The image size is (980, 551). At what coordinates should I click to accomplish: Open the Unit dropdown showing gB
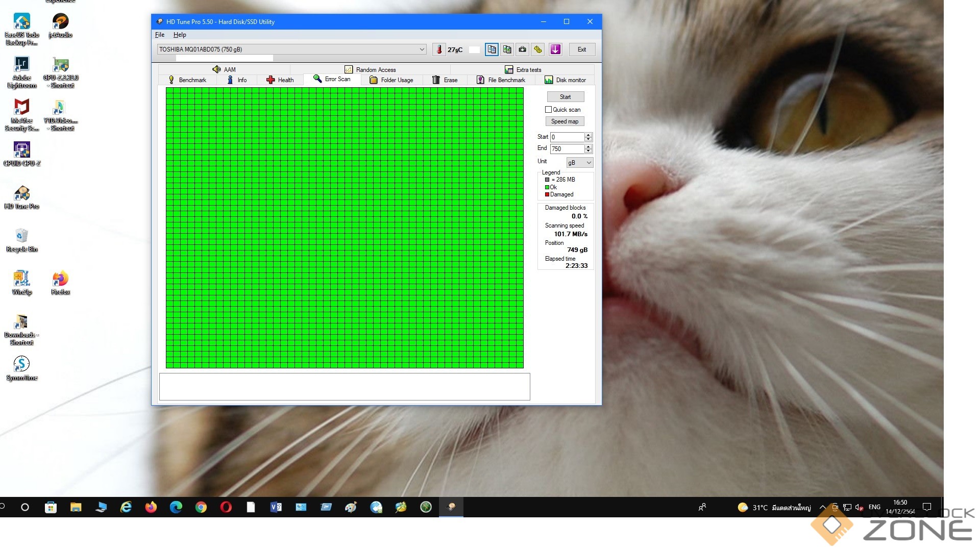coord(580,163)
